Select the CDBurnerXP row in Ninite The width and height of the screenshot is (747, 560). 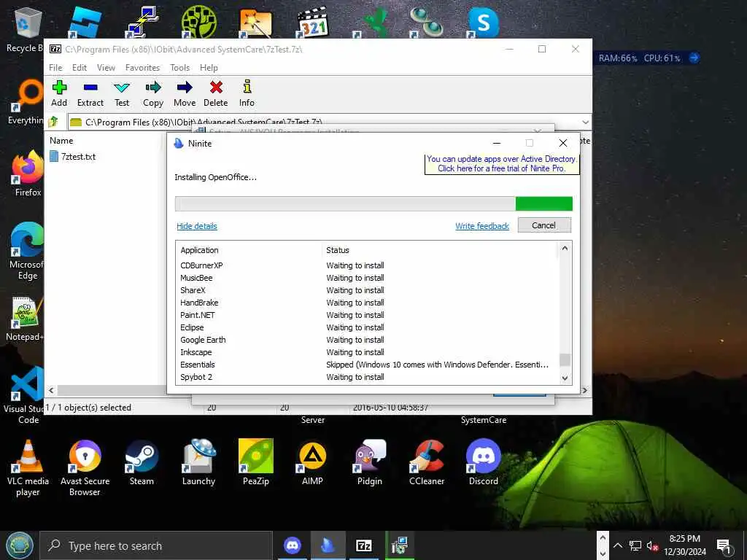[x=366, y=265]
